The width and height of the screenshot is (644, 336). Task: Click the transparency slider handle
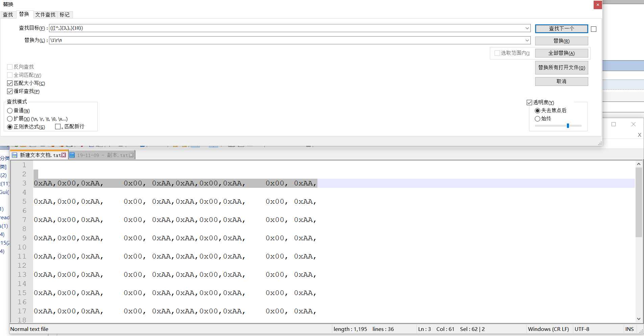click(x=568, y=126)
